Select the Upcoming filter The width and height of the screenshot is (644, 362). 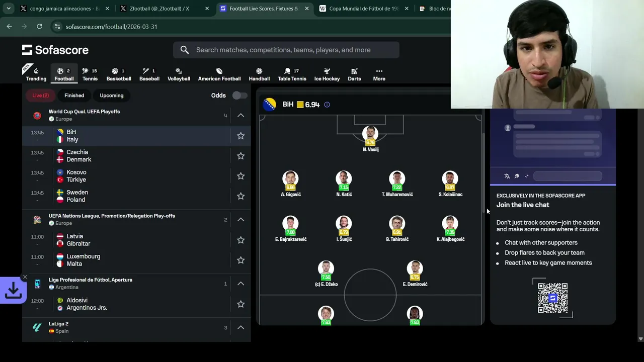click(x=112, y=96)
